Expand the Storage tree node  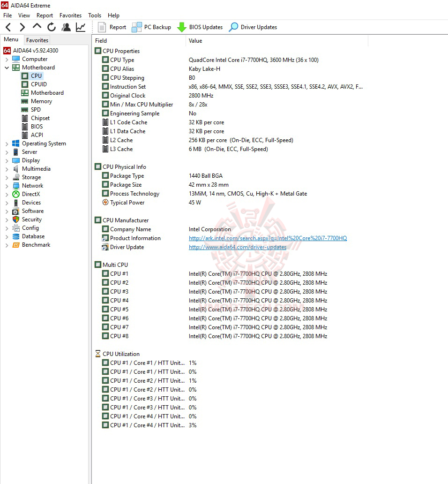coord(7,177)
